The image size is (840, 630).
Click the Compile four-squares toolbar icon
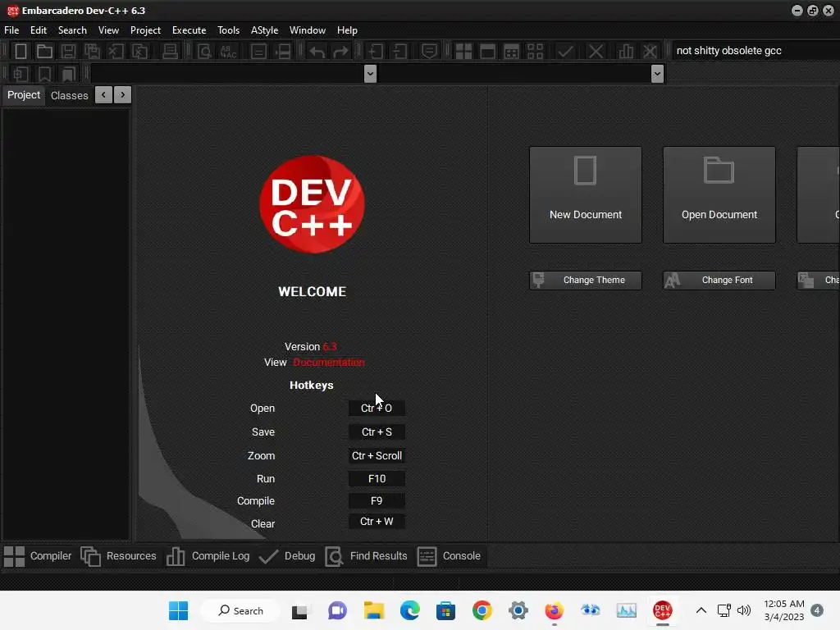pyautogui.click(x=463, y=52)
